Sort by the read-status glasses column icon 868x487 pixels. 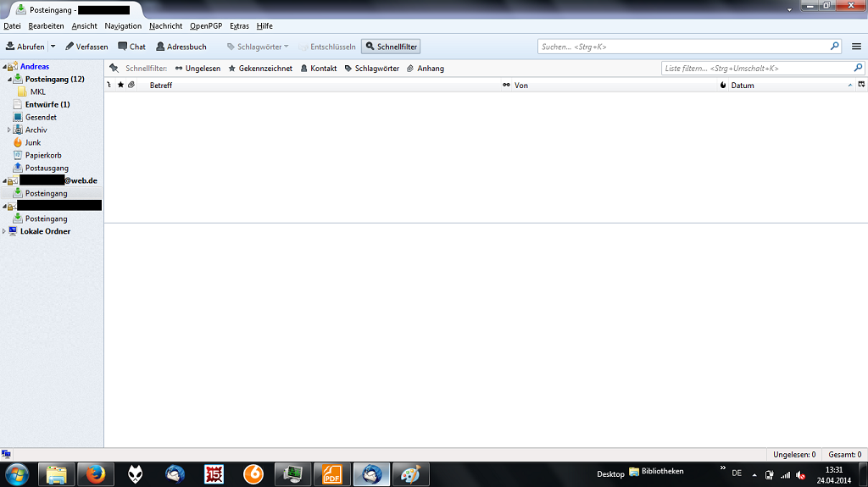(506, 85)
